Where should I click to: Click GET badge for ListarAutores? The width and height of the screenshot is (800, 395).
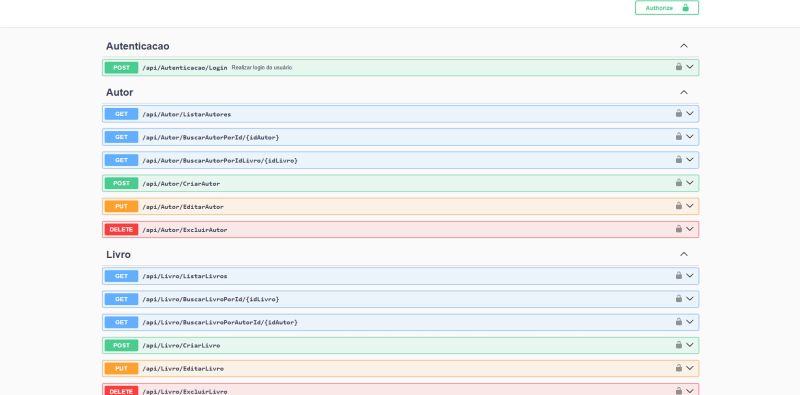coord(121,114)
